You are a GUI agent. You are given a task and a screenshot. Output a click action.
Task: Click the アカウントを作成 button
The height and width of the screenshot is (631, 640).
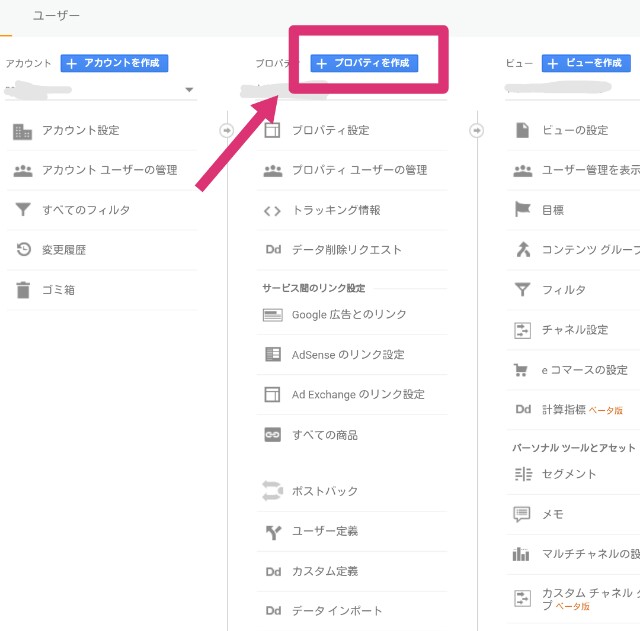point(114,63)
